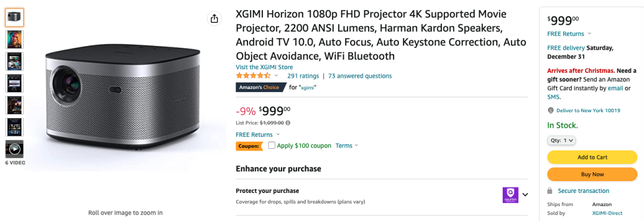Click the star rating icons
644x221 pixels.
[253, 76]
